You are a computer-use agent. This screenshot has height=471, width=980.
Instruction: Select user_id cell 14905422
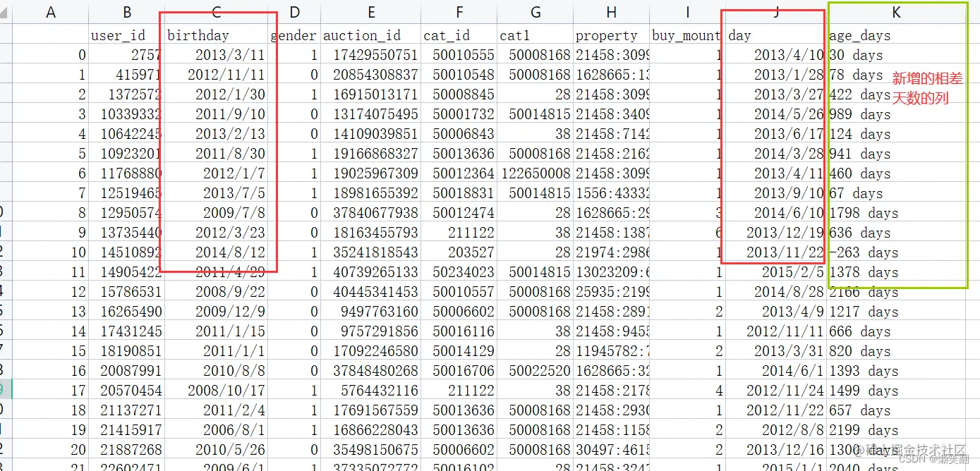pyautogui.click(x=126, y=272)
